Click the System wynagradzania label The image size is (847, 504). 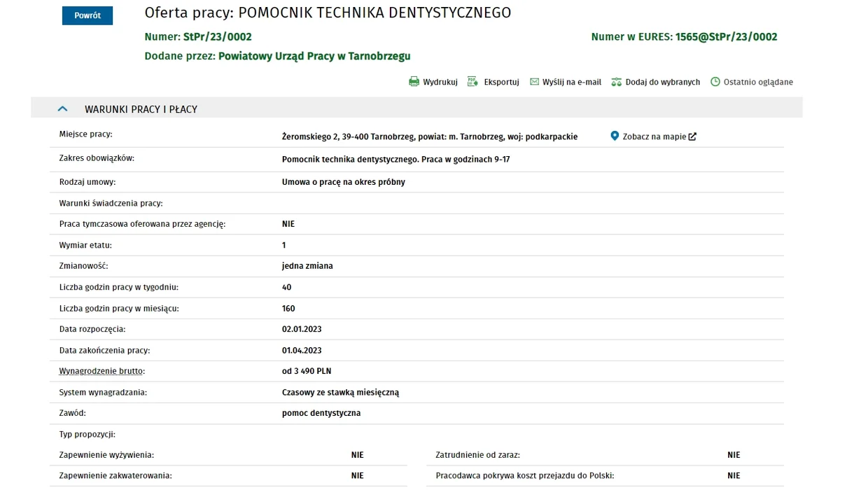[103, 392]
